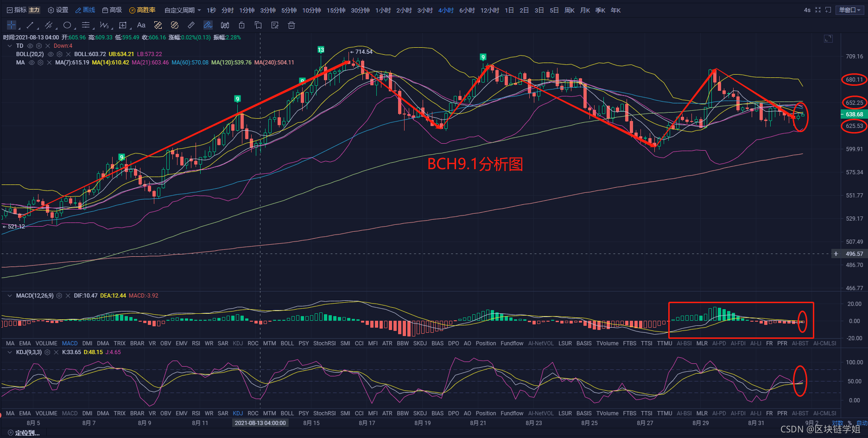Remove the BOLL indicator with X
This screenshot has width=868, height=438.
tap(68, 54)
